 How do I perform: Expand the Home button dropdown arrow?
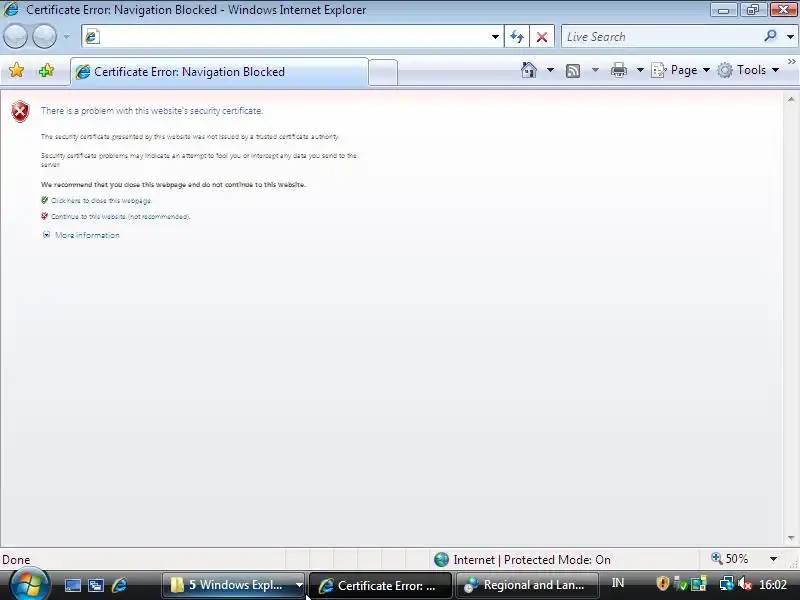pyautogui.click(x=550, y=70)
